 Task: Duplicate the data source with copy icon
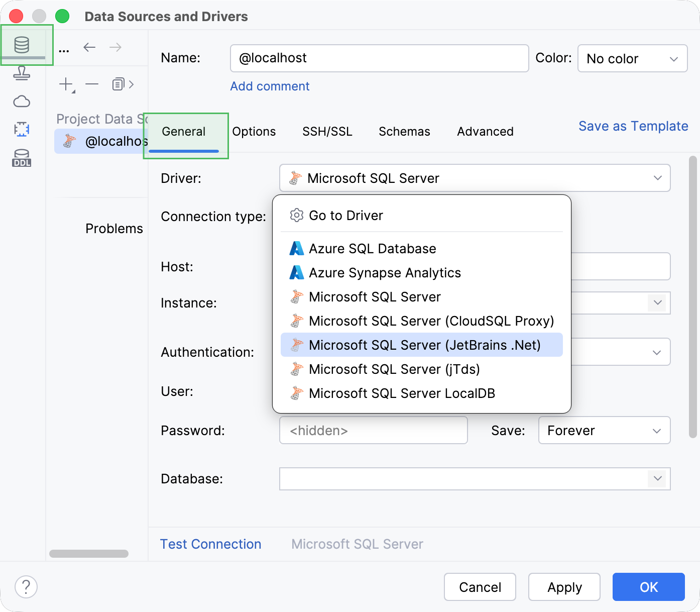coord(119,84)
